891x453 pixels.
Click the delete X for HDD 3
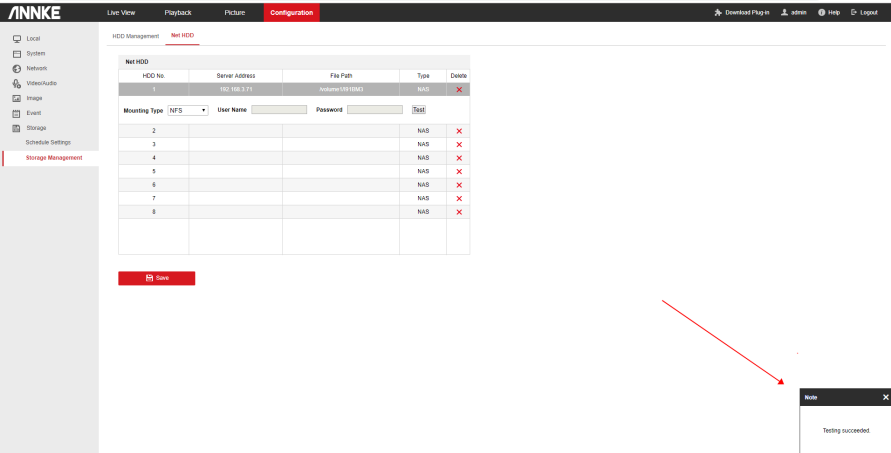(459, 145)
